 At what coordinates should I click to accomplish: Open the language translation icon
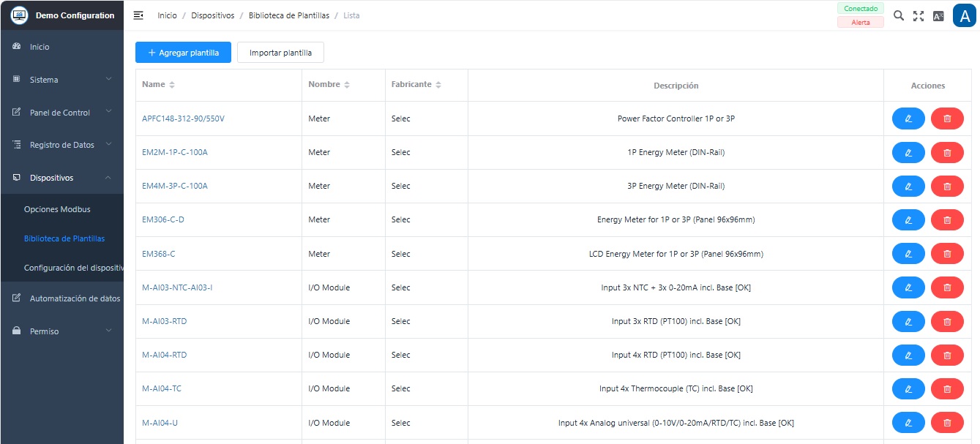pyautogui.click(x=938, y=15)
